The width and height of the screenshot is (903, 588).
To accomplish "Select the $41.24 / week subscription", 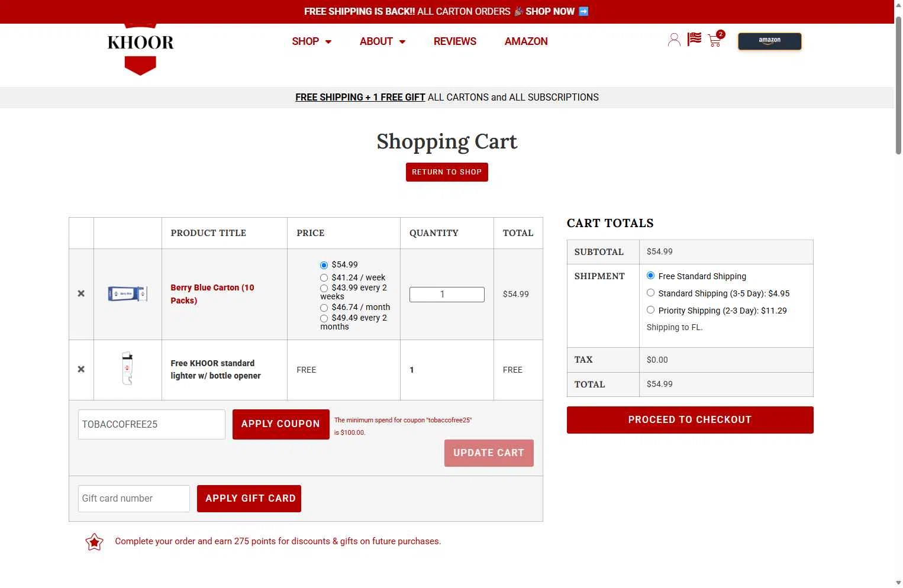I will click(324, 278).
